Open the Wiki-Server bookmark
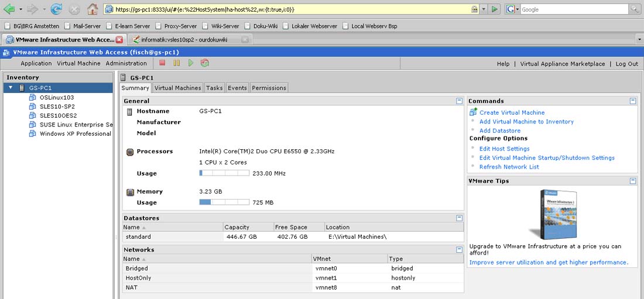The width and height of the screenshot is (644, 299). pyautogui.click(x=221, y=26)
